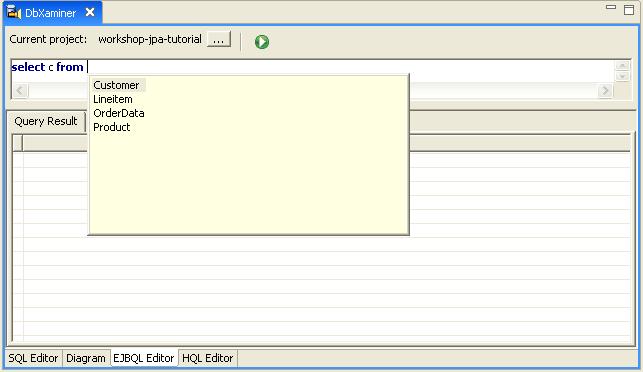Switch to the SQL Editor tab
This screenshot has width=643, height=372.
tap(33, 358)
